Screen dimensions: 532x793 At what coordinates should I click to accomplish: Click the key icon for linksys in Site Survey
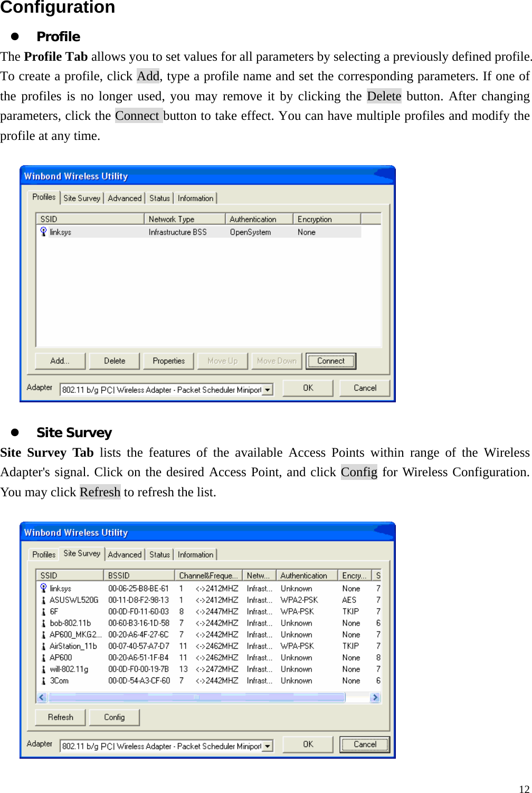(43, 588)
